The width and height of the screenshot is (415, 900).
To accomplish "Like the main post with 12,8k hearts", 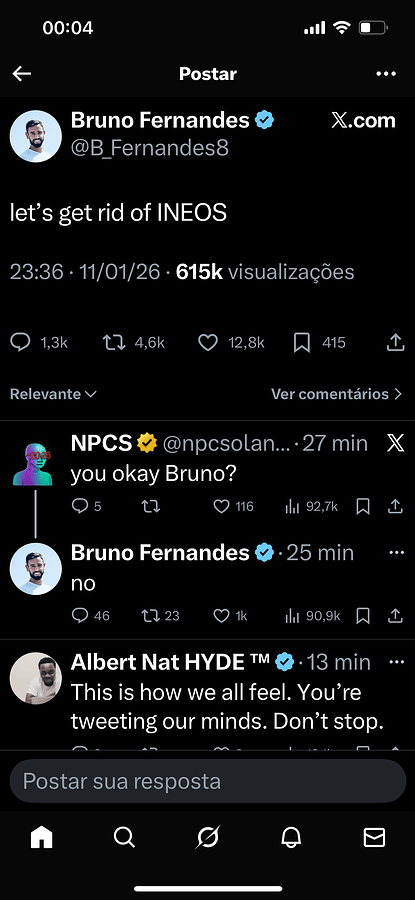I will click(x=208, y=343).
